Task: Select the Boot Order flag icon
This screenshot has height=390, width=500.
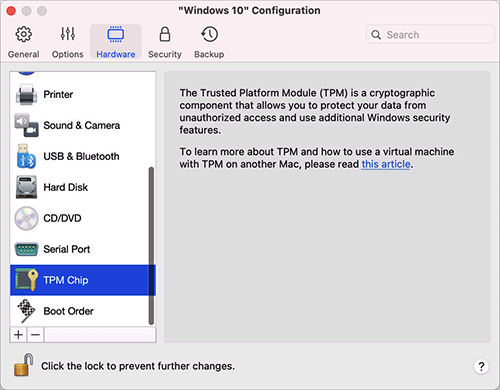Action: [26, 311]
